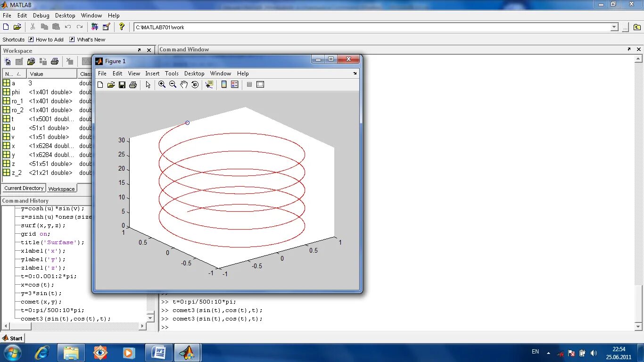Image resolution: width=644 pixels, height=362 pixels.
Task: Click Hide Plot Tools icon
Action: [x=249, y=84]
